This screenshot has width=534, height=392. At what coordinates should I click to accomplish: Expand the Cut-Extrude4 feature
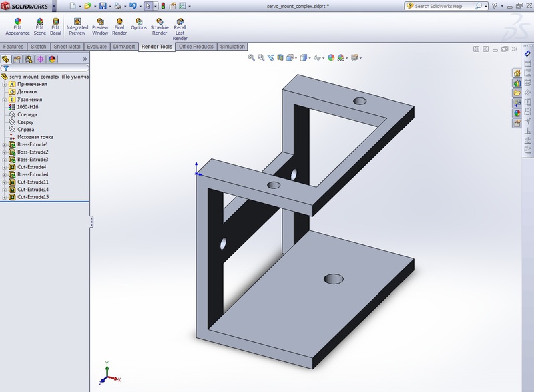(x=5, y=167)
